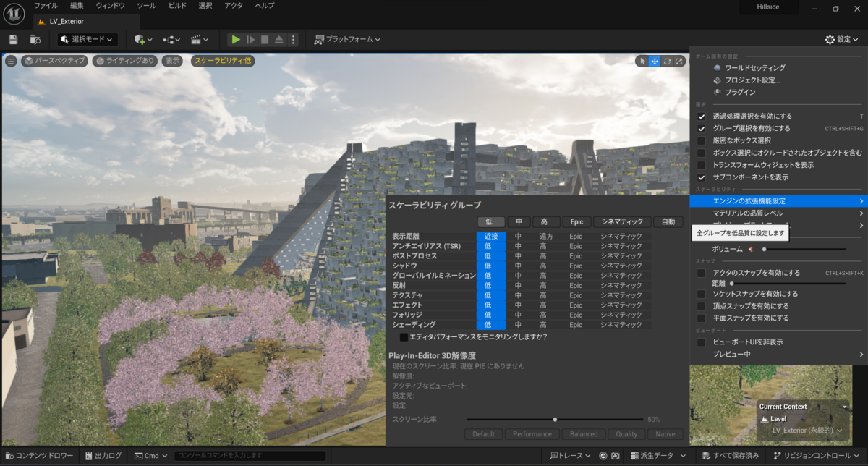Screen dimensions: 868x466
Task: Select the pointer select mode icon in viewport
Action: [642, 62]
